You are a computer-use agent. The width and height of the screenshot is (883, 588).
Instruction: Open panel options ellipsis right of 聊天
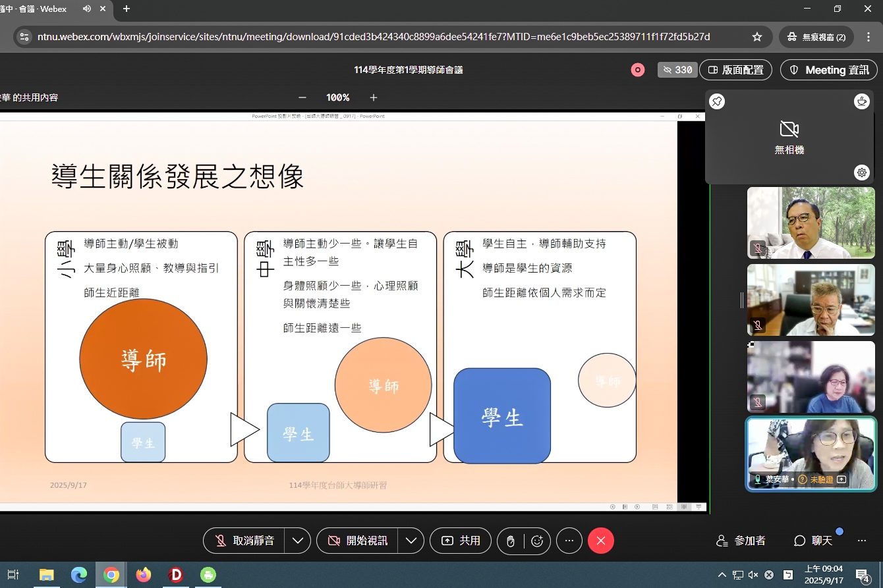point(862,541)
